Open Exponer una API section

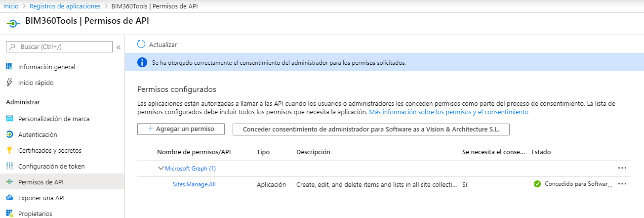pyautogui.click(x=41, y=198)
